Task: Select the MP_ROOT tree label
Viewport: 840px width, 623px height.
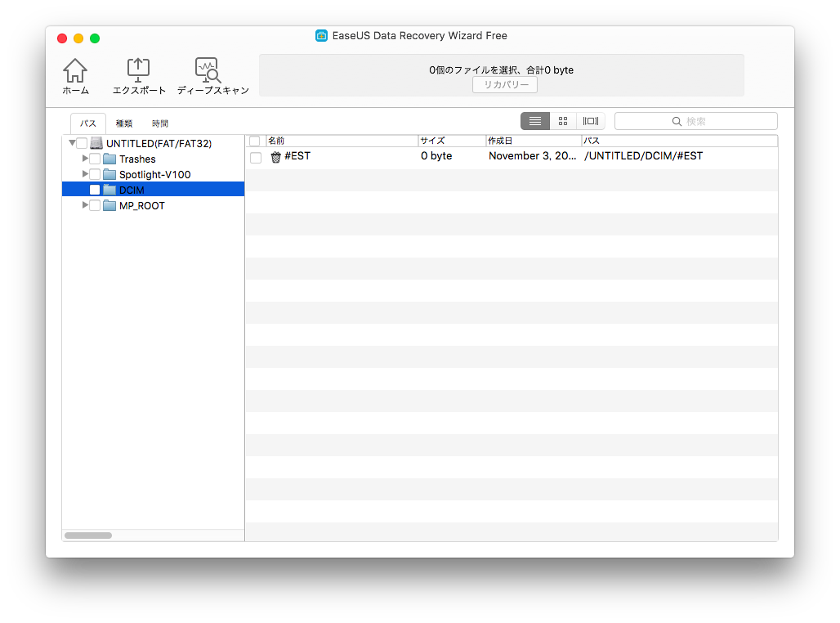Action: point(142,206)
